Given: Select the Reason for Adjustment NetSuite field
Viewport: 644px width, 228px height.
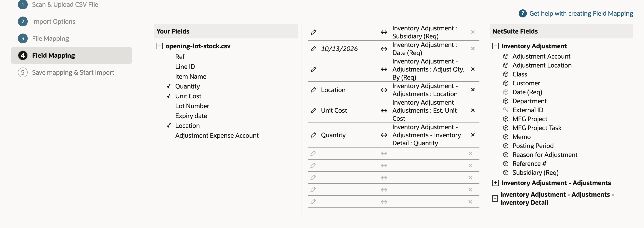Looking at the screenshot, I should tap(545, 155).
